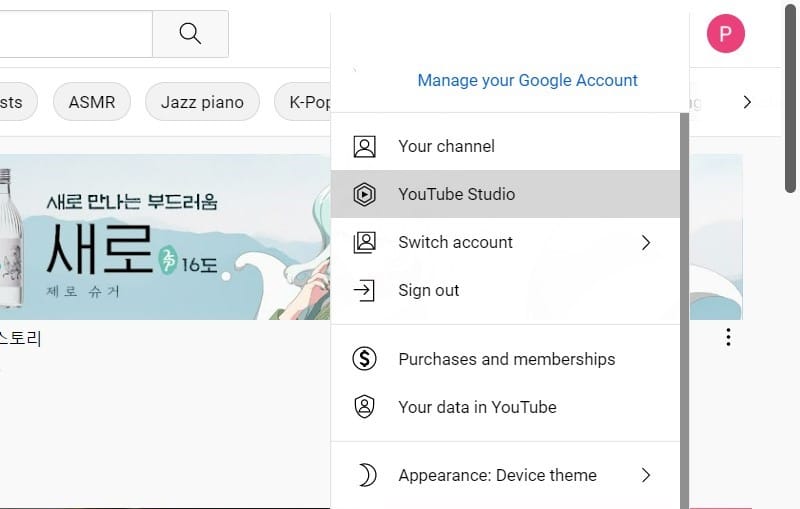Open the 새로 soju banner ad
The width and height of the screenshot is (800, 509).
(165, 237)
